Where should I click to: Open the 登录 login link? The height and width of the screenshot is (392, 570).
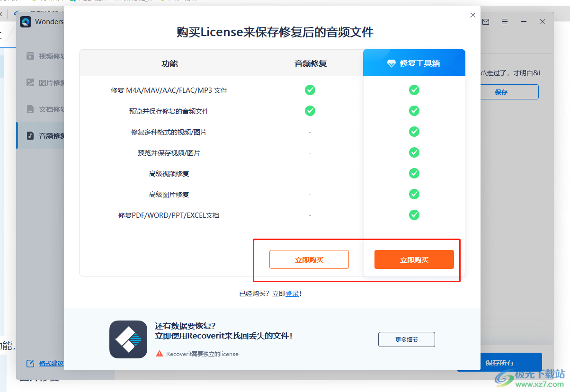[x=292, y=294]
